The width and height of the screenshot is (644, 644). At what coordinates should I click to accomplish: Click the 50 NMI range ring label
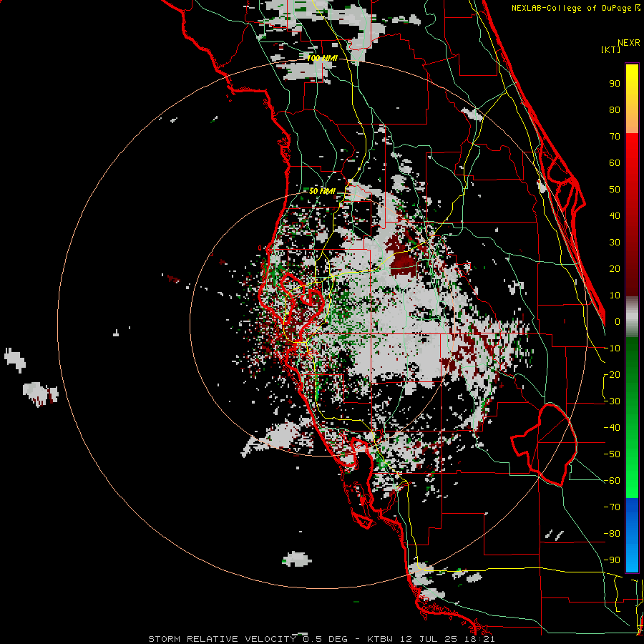(x=322, y=191)
